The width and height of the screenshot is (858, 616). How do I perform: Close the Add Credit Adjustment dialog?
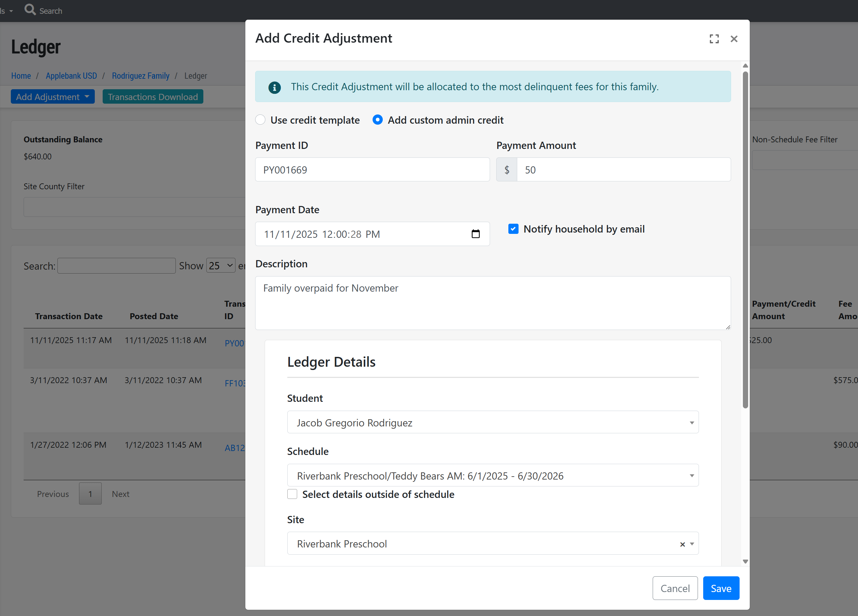734,39
